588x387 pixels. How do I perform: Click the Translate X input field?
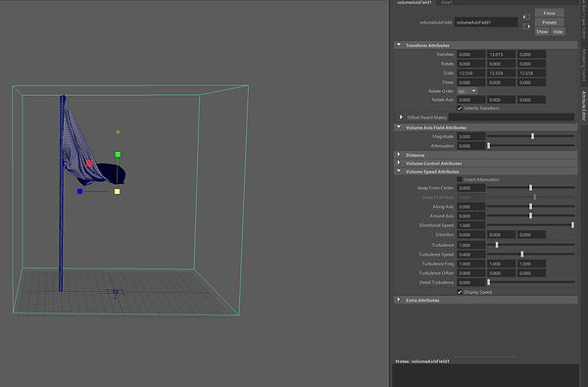click(471, 54)
